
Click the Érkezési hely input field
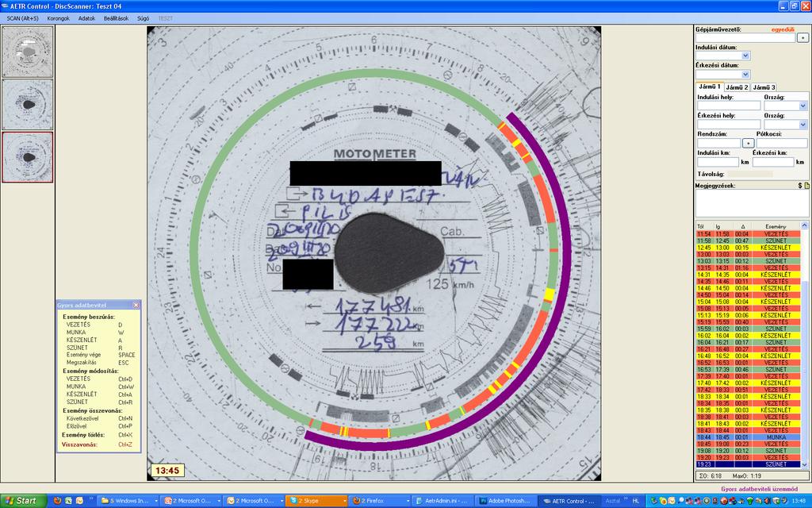[729, 125]
